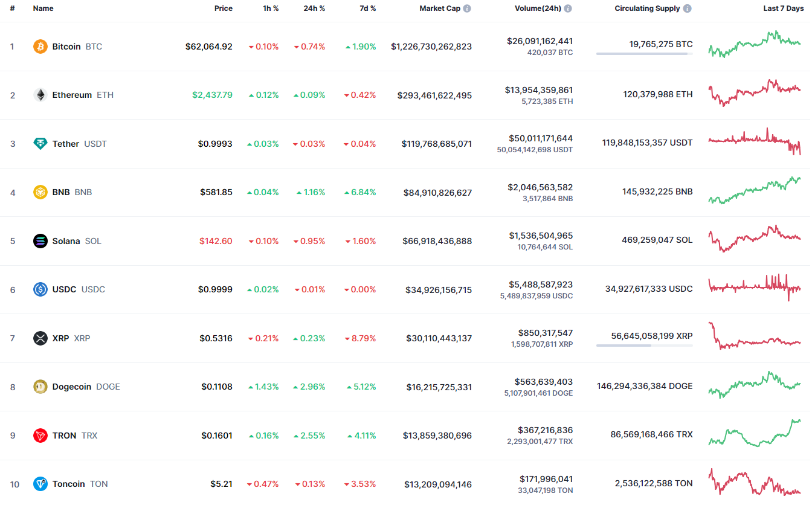Click the Tether logo icon
Screen dimensions: 812x505
[x=40, y=144]
